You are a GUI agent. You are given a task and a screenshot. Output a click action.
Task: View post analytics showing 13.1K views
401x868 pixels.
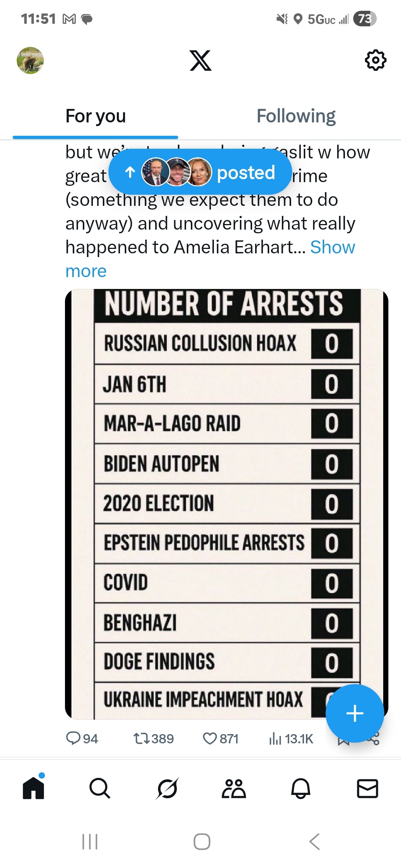pos(291,739)
